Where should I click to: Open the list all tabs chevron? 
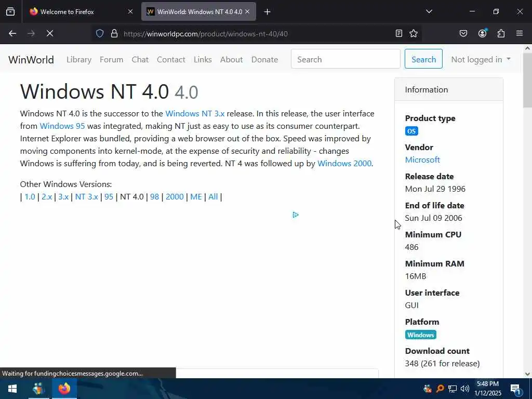429,12
